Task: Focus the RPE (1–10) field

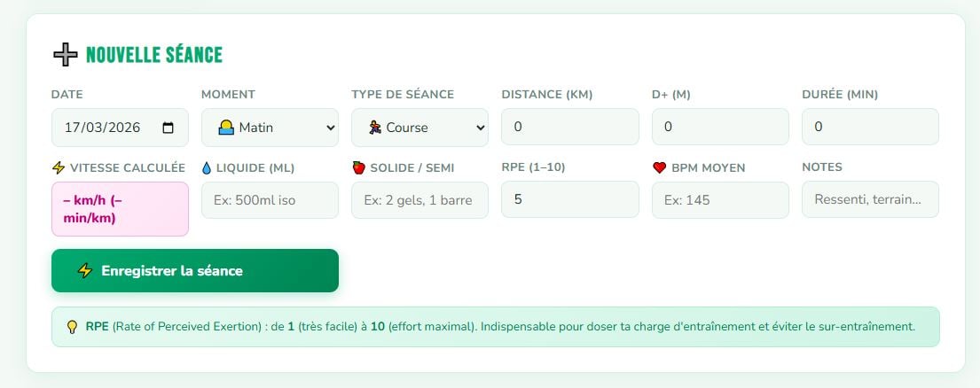Action: point(569,200)
